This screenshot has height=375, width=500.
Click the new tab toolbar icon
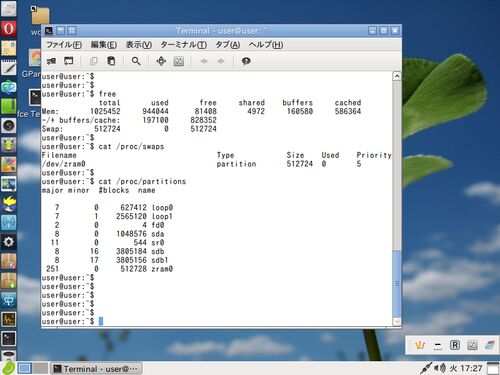(51, 61)
